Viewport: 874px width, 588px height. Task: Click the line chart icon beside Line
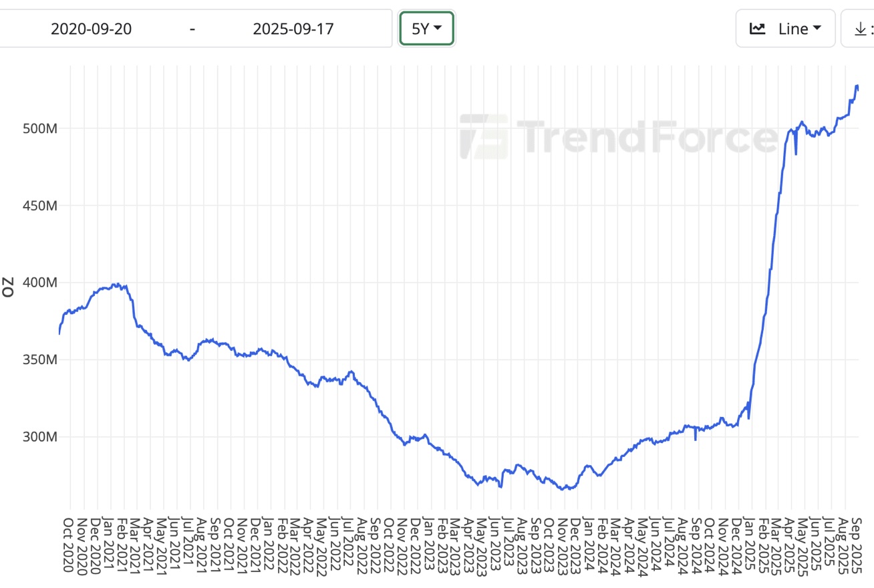point(758,29)
